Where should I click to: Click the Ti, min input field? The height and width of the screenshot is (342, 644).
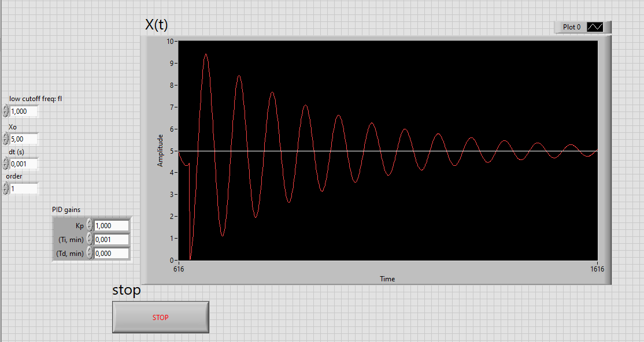pos(112,239)
